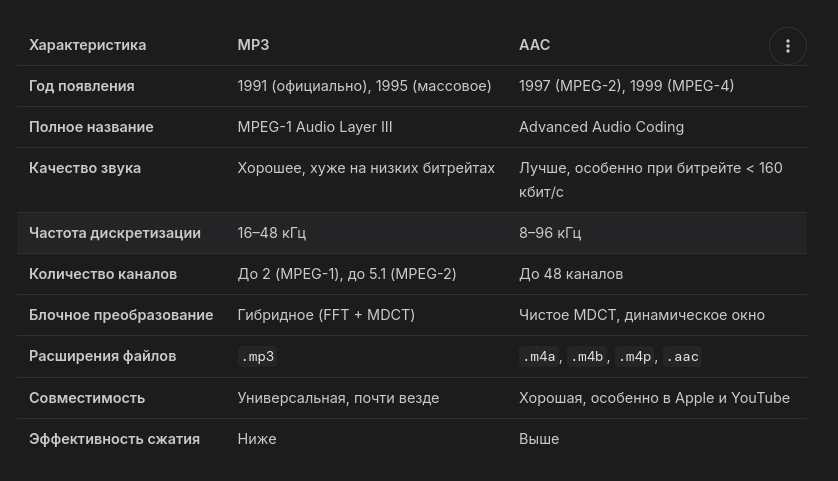Click the AAC column header
This screenshot has height=481, width=838.
pos(534,45)
